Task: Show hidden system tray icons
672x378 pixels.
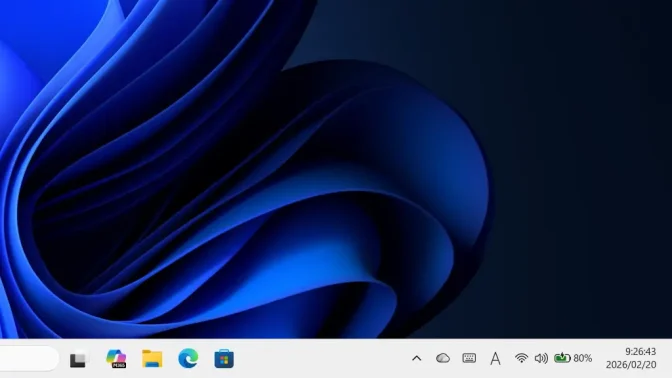Action: click(x=417, y=358)
